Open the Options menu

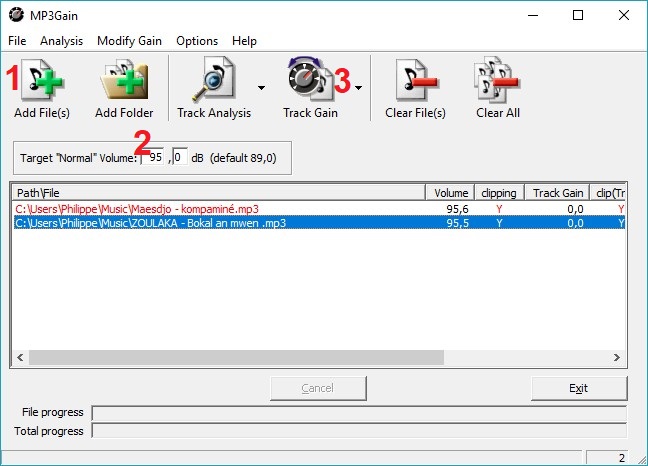click(197, 41)
